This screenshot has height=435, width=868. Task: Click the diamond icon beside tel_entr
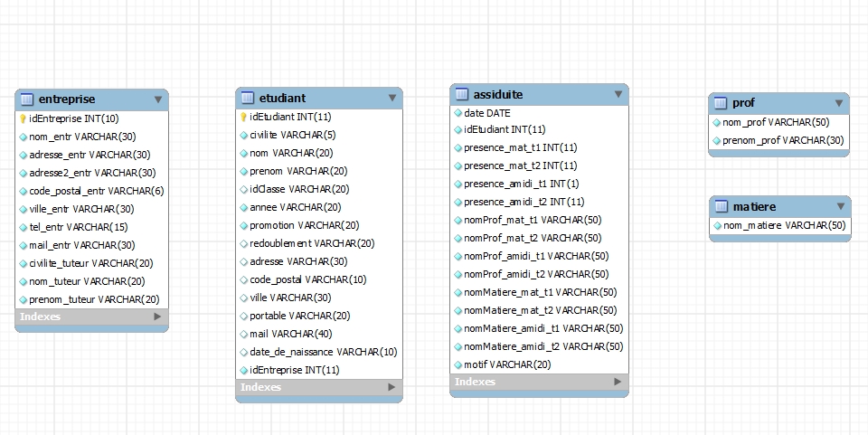23,227
